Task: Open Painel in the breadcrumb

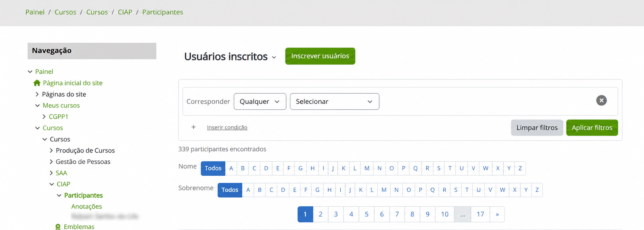Action: pyautogui.click(x=35, y=12)
